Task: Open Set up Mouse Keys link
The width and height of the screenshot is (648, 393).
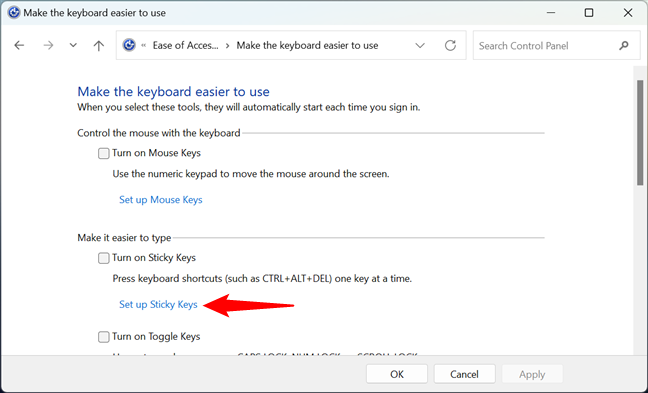Action: 161,200
